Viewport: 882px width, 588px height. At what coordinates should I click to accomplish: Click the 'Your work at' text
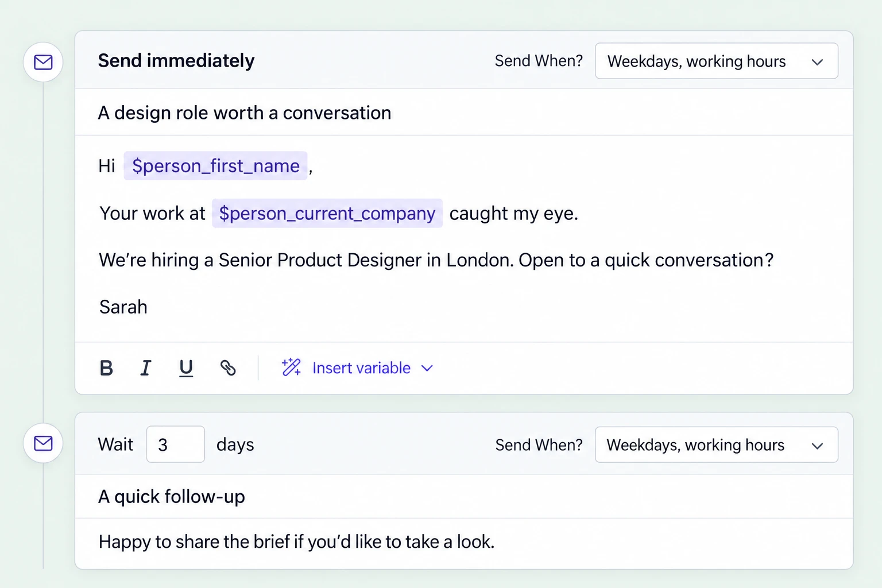click(x=152, y=214)
